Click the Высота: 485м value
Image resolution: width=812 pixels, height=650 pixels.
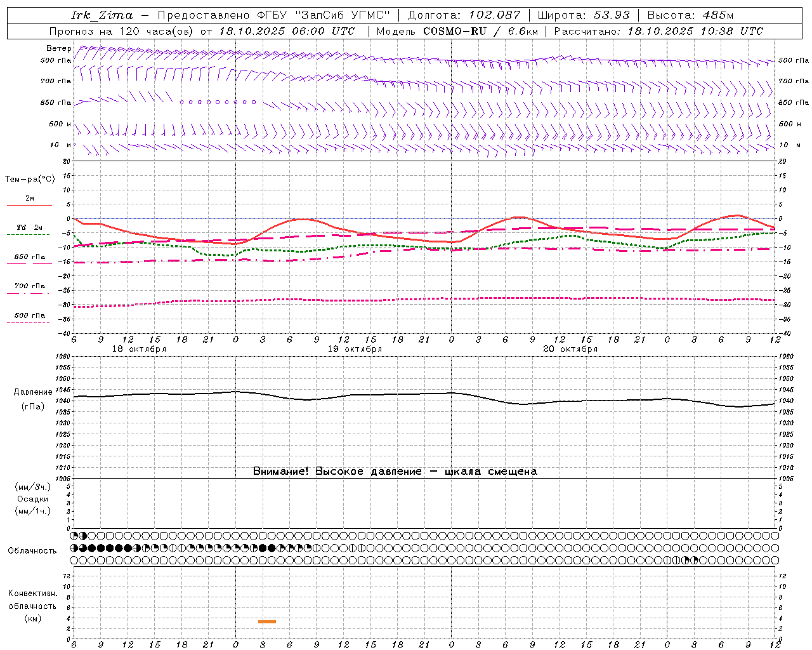pyautogui.click(x=690, y=15)
